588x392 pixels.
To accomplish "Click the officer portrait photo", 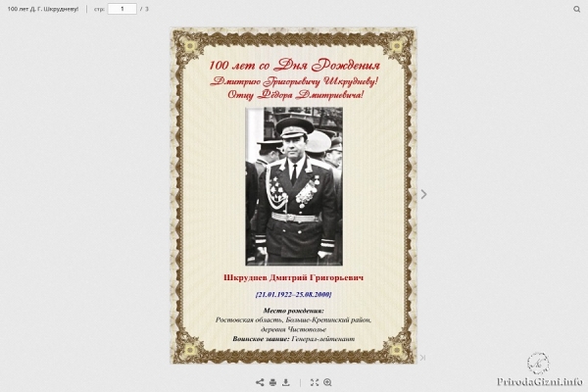I will 294,186.
